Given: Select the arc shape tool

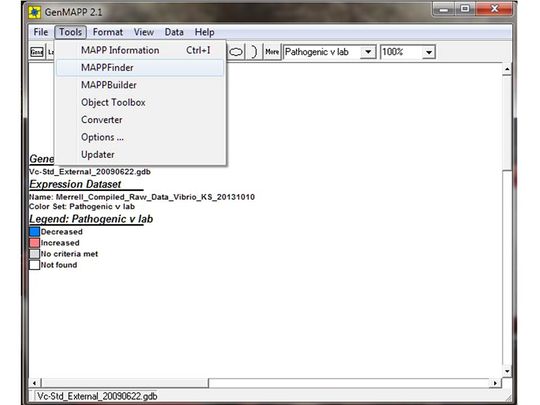Looking at the screenshot, I should click(253, 52).
